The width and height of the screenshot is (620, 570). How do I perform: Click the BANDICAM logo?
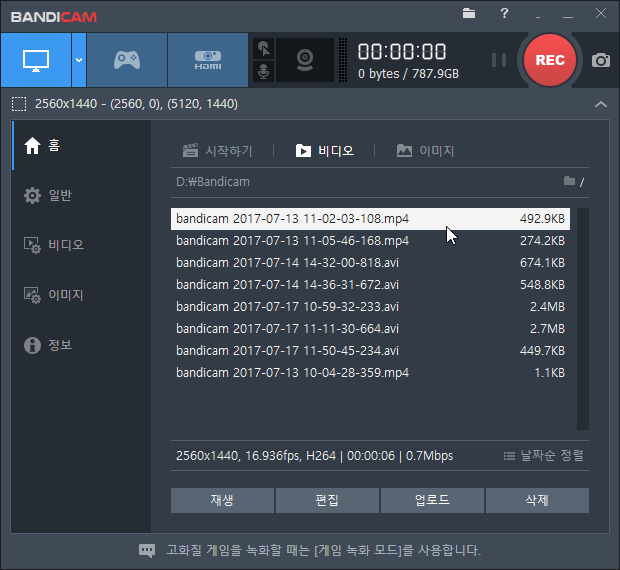click(x=54, y=17)
